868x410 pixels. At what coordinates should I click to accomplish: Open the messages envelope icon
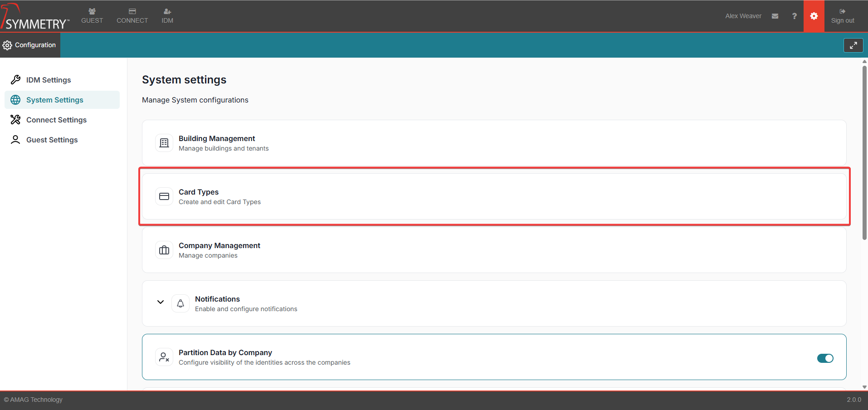(x=775, y=16)
